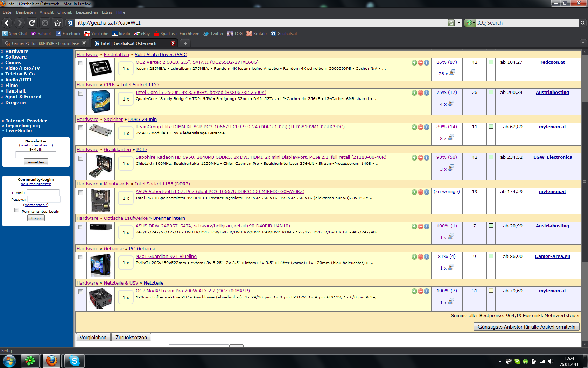588x368 pixels.
Task: Open the Sparkasse Forchheim bookmark
Action: 177,34
